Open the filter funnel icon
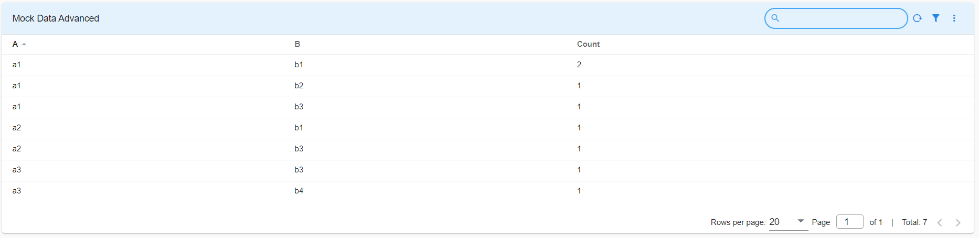The width and height of the screenshot is (980, 246). click(x=935, y=18)
